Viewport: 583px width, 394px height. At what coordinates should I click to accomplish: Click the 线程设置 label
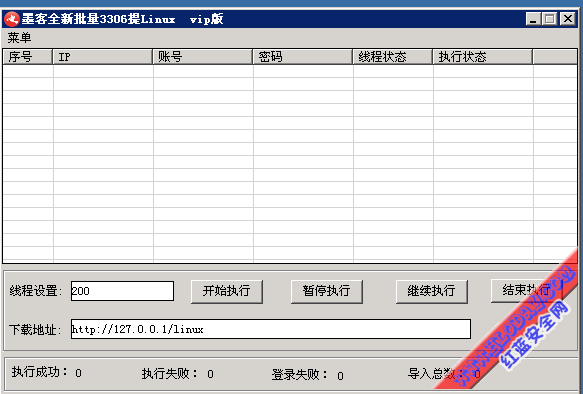(36, 291)
